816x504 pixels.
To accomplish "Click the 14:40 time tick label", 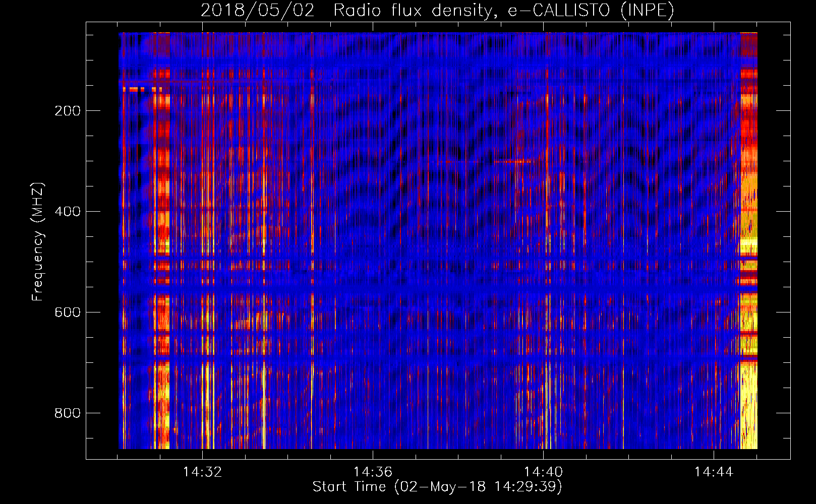I will [x=543, y=472].
